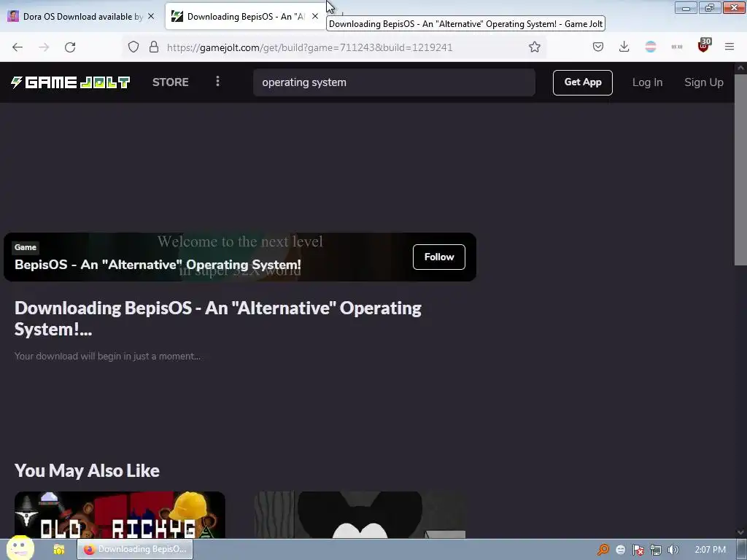
Task: Follow the BepisOS game
Action: (x=438, y=257)
